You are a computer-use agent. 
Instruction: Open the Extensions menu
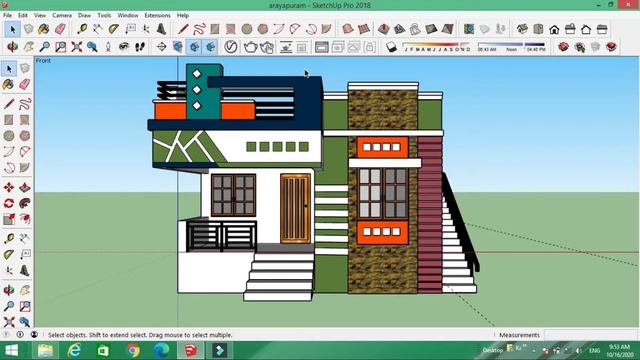158,15
